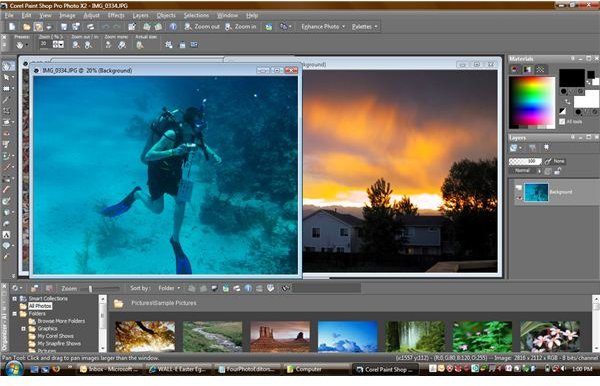Viewport: 600px width, 386px height.
Task: Click the layer opacity field showing 100
Action: pyautogui.click(x=525, y=161)
